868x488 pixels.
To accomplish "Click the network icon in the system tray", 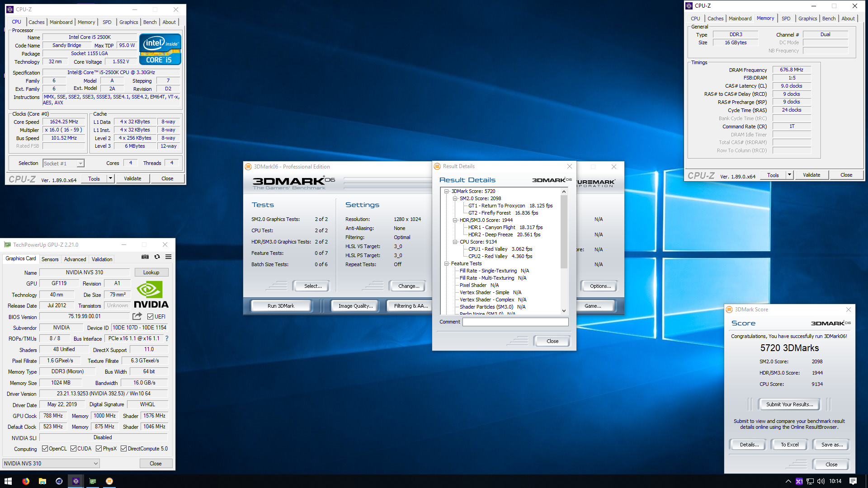I will point(810,481).
